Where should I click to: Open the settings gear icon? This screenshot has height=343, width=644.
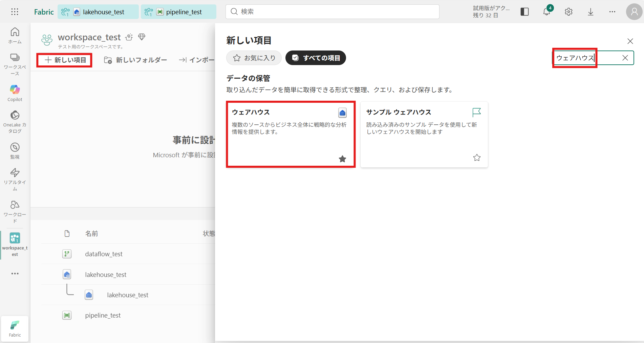coord(568,12)
